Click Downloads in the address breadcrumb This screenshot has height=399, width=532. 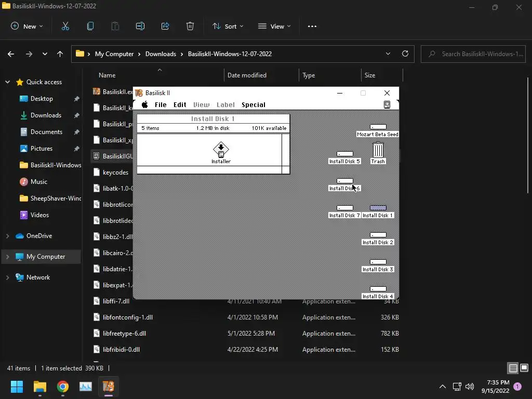tap(161, 54)
